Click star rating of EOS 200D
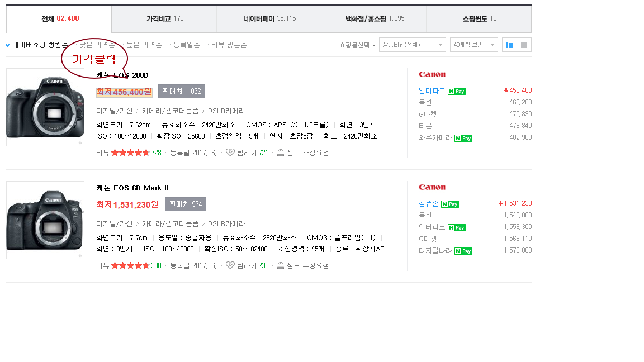 (x=130, y=153)
